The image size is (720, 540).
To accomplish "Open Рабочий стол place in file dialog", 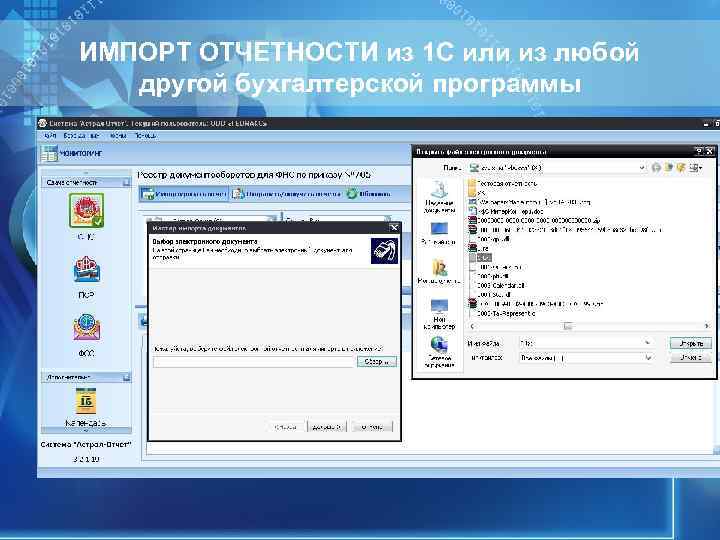I will [x=439, y=233].
